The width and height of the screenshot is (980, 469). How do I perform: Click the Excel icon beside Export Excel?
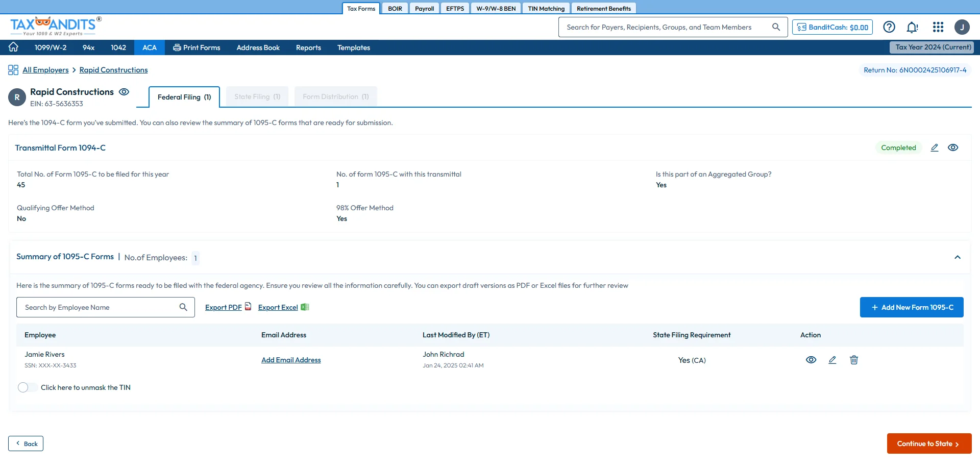point(305,307)
